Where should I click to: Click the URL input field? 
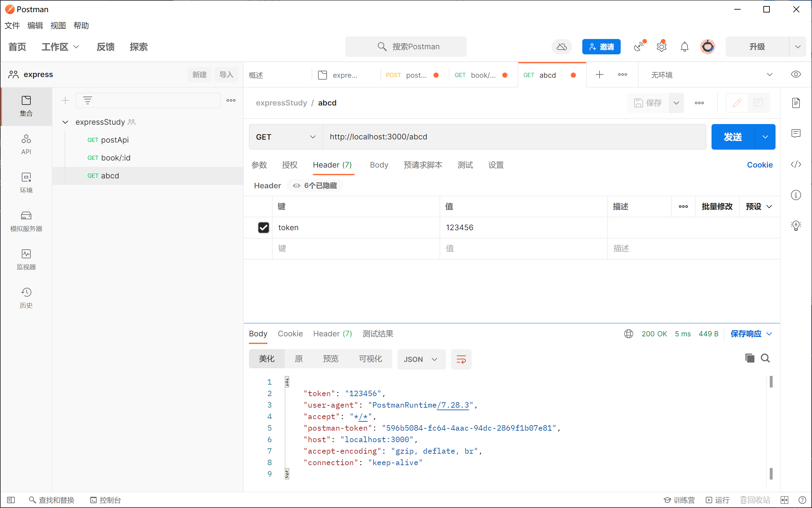(x=514, y=137)
